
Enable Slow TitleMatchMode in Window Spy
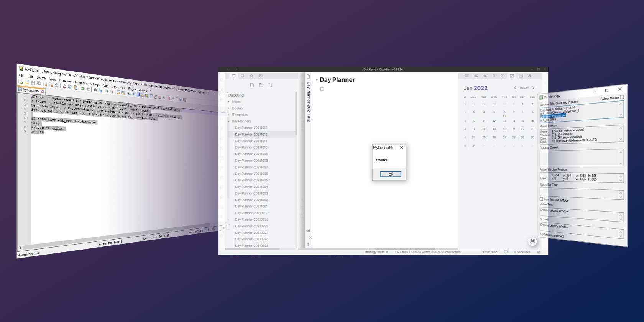pos(541,199)
